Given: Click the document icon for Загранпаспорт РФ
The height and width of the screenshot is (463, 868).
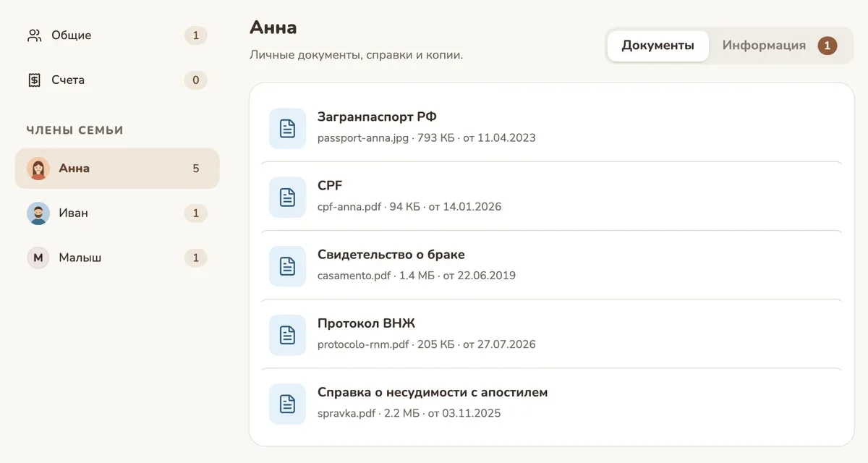Looking at the screenshot, I should click(x=288, y=129).
